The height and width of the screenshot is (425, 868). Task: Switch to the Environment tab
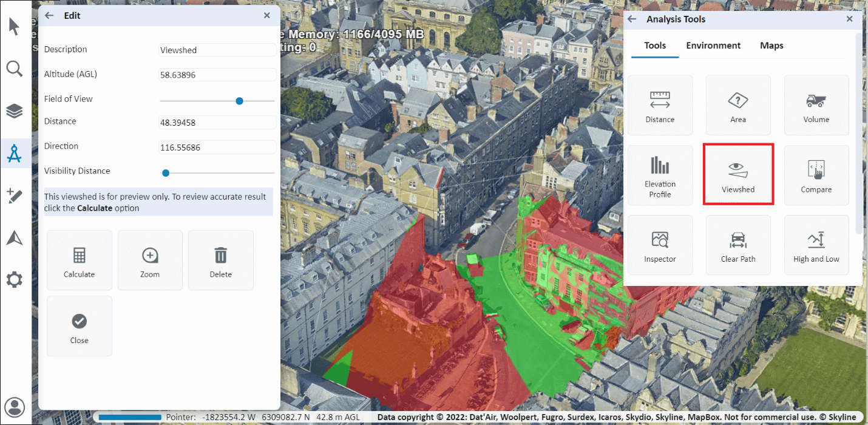[713, 46]
